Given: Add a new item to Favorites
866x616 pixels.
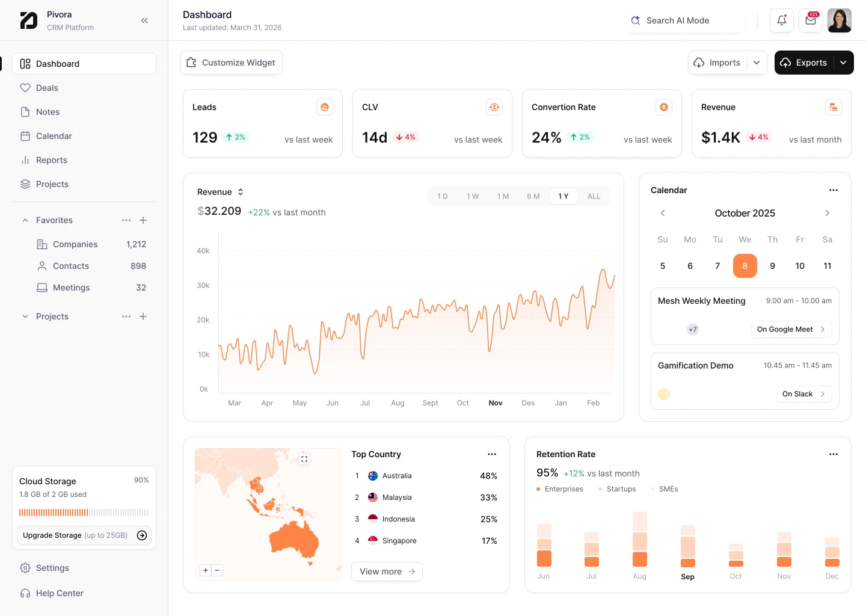Looking at the screenshot, I should 143,220.
